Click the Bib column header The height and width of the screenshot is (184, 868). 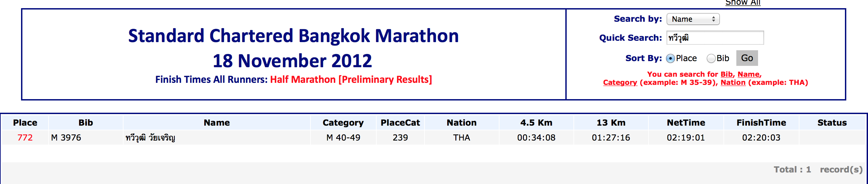click(86, 123)
